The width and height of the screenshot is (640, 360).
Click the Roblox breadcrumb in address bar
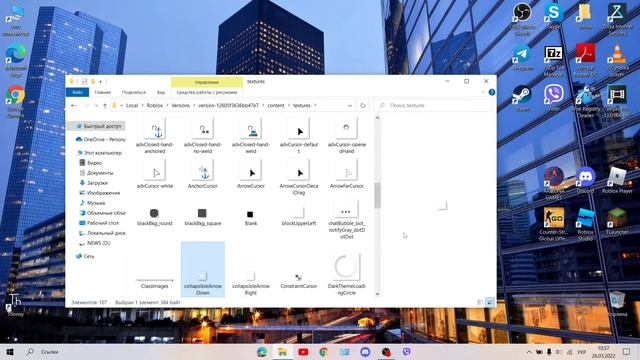(x=155, y=105)
